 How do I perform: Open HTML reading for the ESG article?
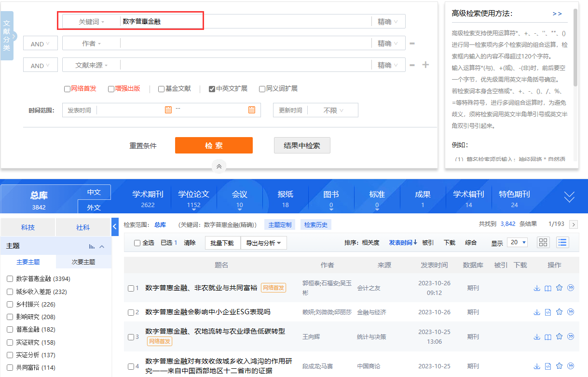tap(548, 312)
